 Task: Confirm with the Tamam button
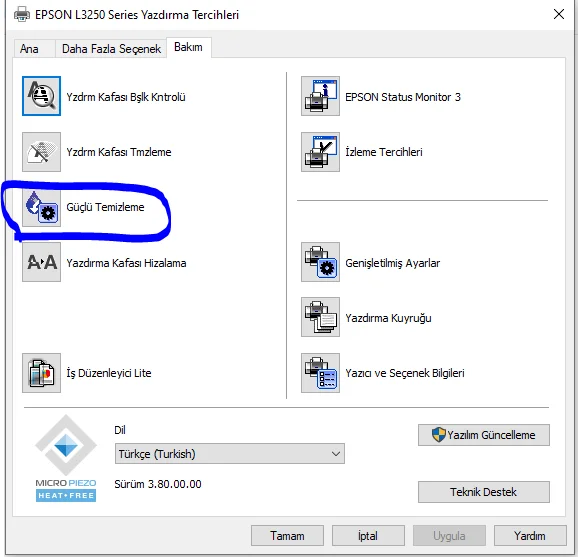click(x=287, y=536)
